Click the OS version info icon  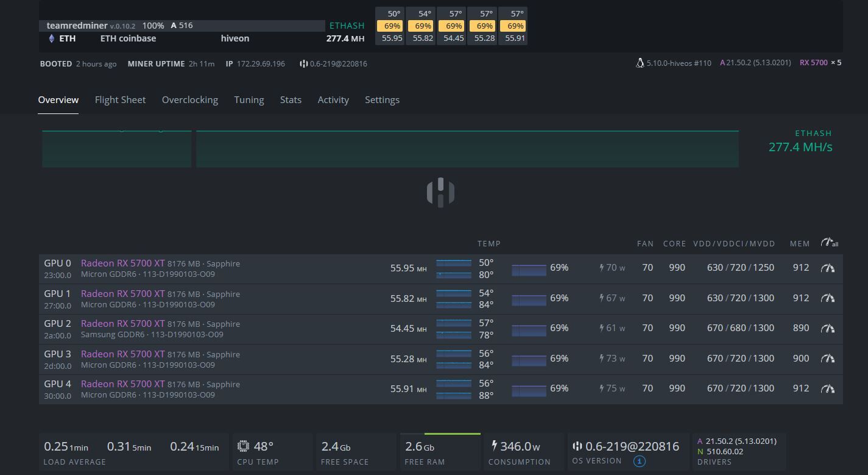tap(639, 461)
